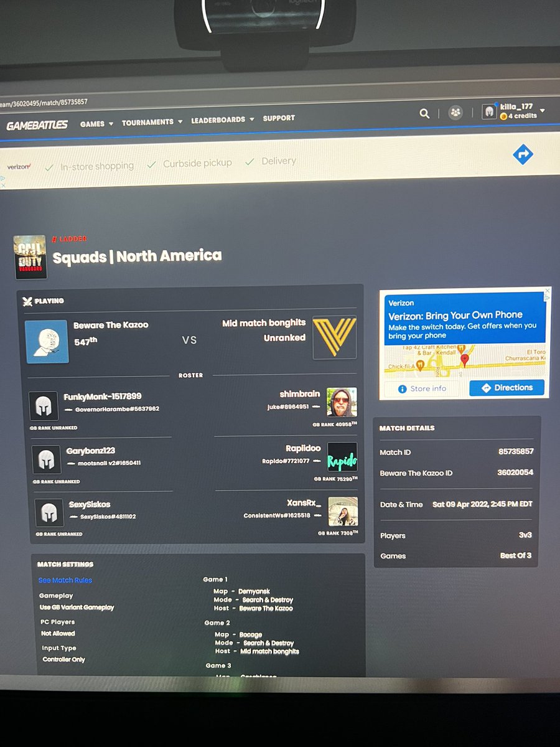Open Mid match bonghits team logo

coord(334,337)
